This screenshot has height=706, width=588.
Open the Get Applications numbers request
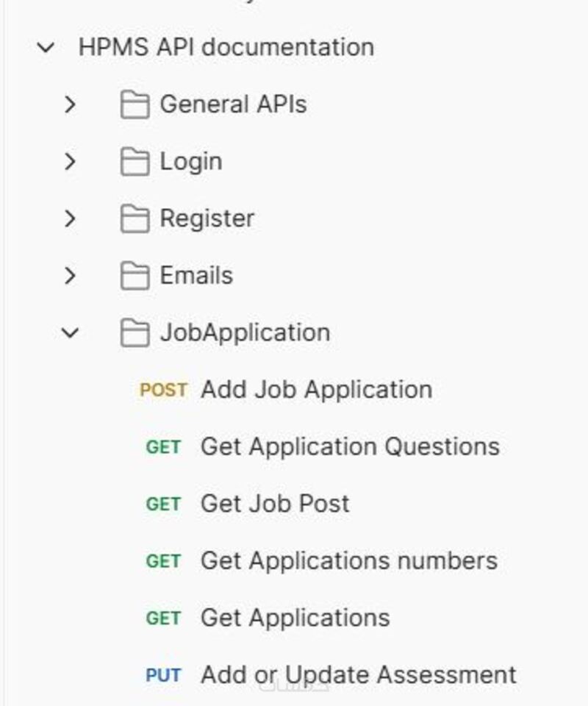pyautogui.click(x=348, y=561)
